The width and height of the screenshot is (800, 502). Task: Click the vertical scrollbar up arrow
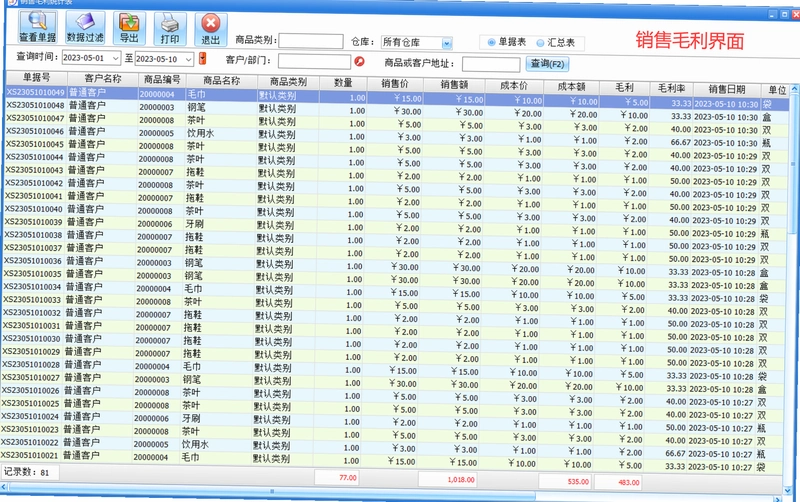pos(794,89)
